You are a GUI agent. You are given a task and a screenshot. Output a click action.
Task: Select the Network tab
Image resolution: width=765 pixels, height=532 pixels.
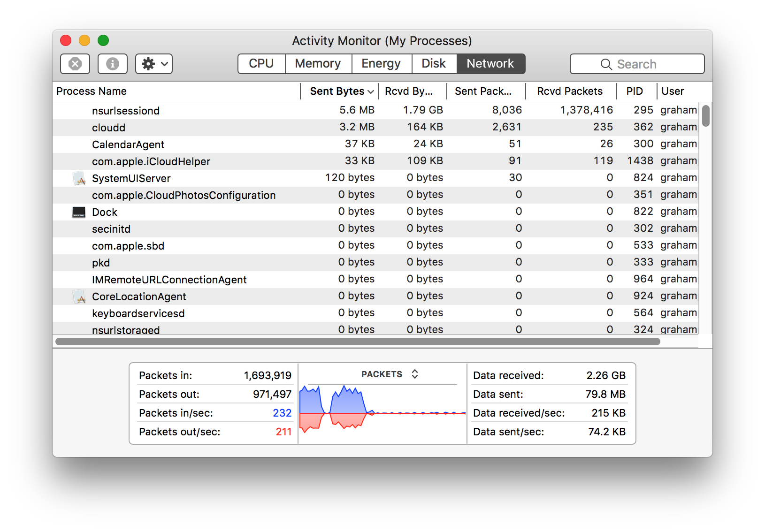[x=490, y=63]
